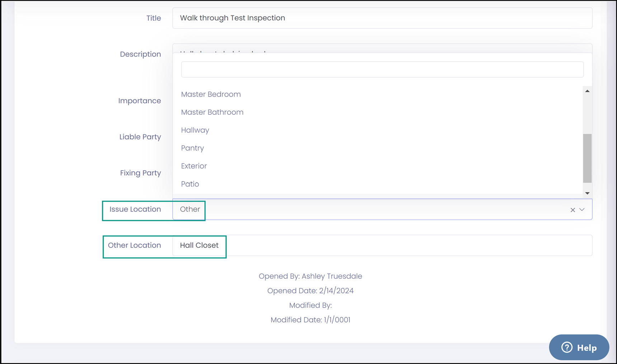Image resolution: width=617 pixels, height=364 pixels.
Task: Click the Description label
Action: tap(140, 54)
